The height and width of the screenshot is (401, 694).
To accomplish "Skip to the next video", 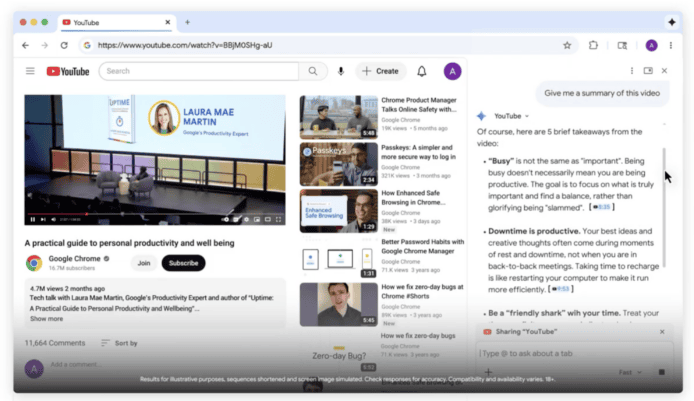I will 43,219.
